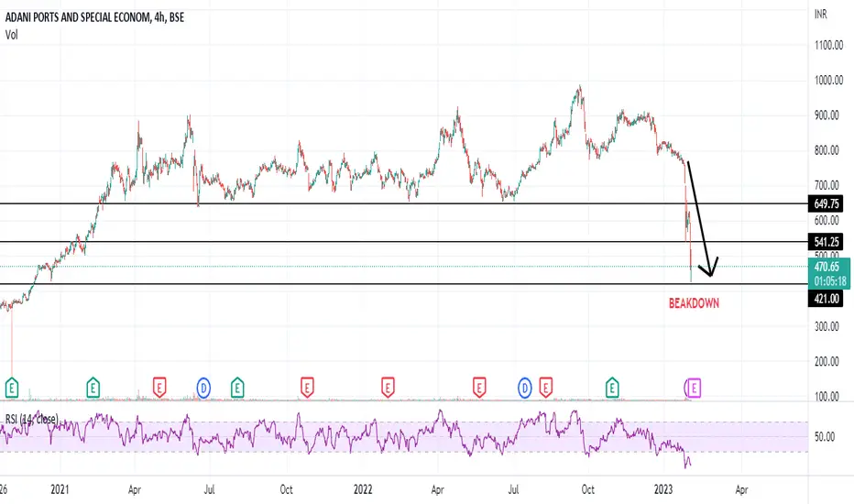Click the RSI 50.00 scale label
Image resolution: width=854 pixels, height=504 pixels.
point(825,436)
